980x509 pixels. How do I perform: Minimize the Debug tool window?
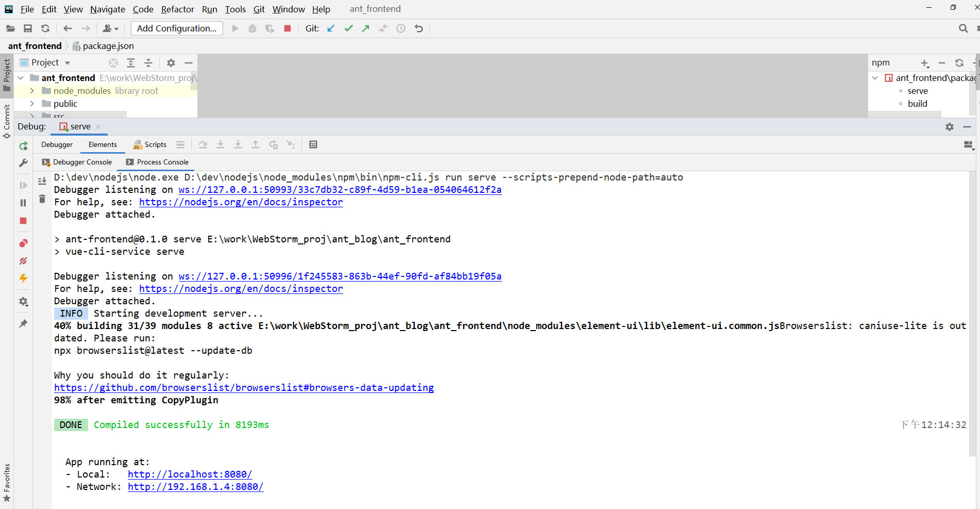967,127
